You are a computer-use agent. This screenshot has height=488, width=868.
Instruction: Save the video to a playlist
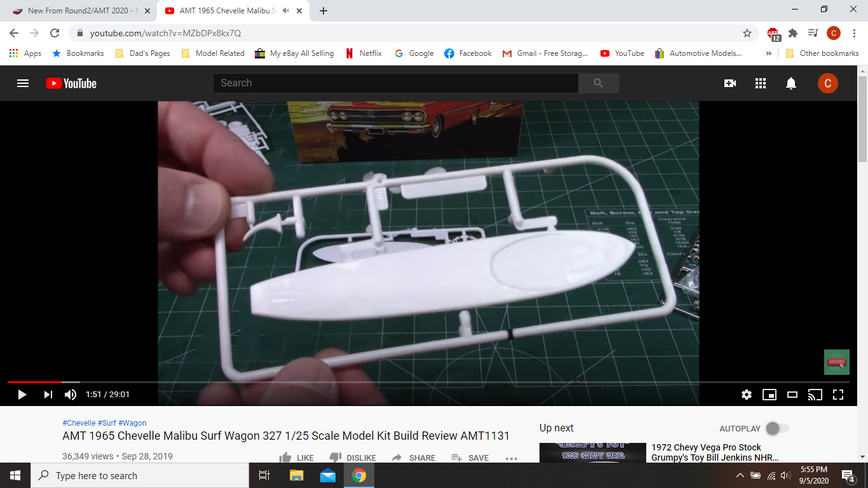click(x=470, y=457)
